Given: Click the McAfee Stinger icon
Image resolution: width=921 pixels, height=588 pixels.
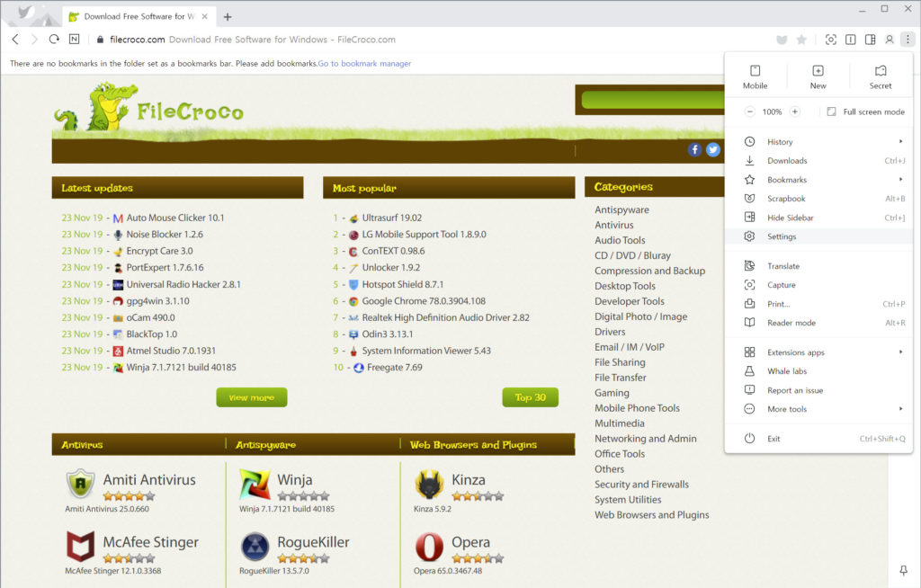Looking at the screenshot, I should point(80,547).
